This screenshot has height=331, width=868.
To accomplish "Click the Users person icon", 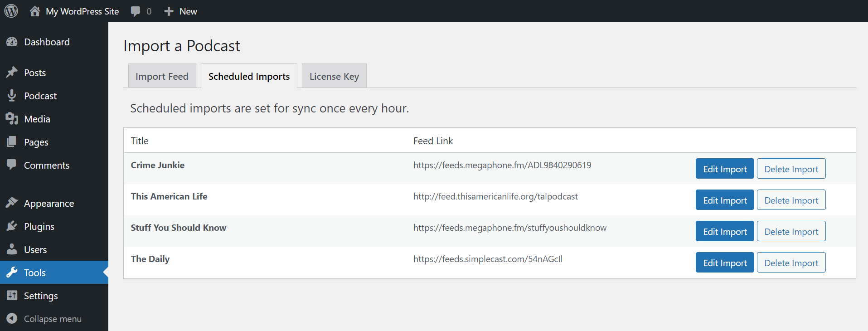I will pyautogui.click(x=12, y=249).
